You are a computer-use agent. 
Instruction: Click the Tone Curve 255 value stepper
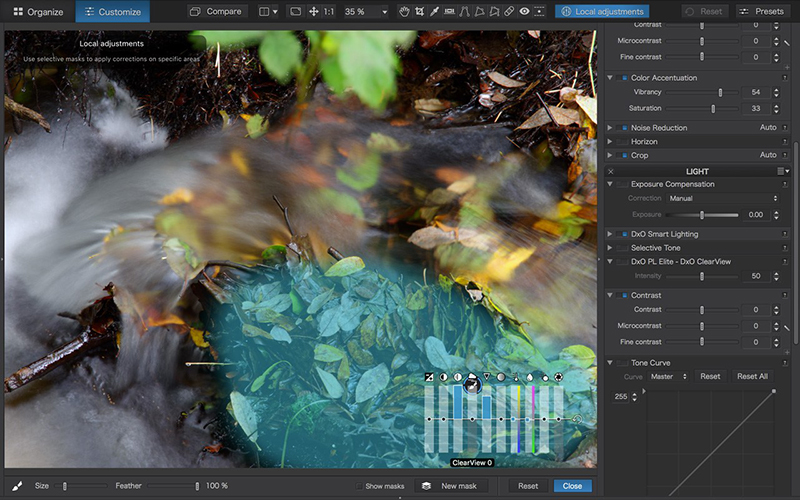[634, 396]
